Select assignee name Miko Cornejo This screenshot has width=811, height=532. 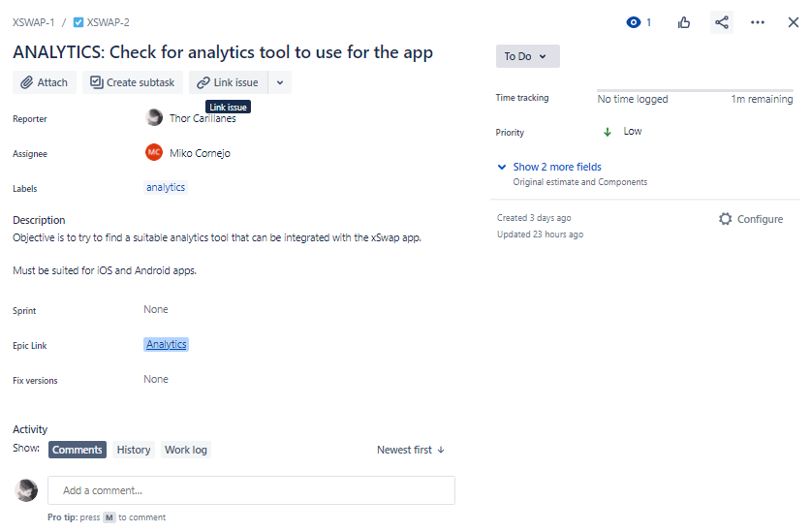coord(200,153)
